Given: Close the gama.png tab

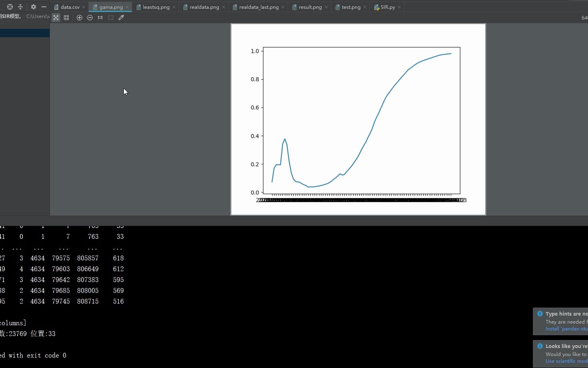Looking at the screenshot, I should (127, 7).
